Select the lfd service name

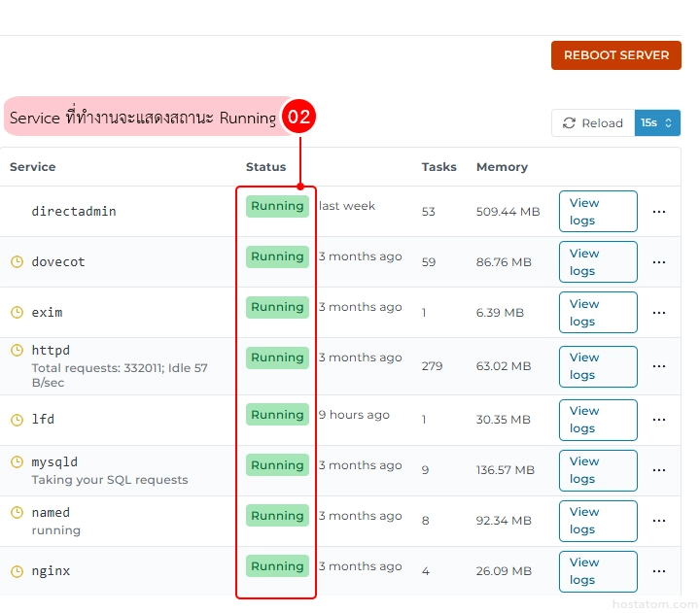click(x=43, y=419)
